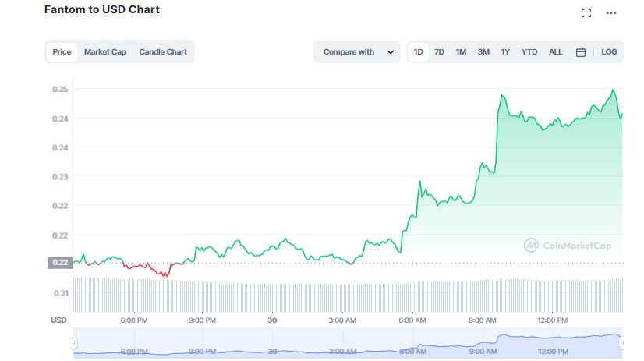
Task: Select the 3M time range
Action: pyautogui.click(x=483, y=52)
